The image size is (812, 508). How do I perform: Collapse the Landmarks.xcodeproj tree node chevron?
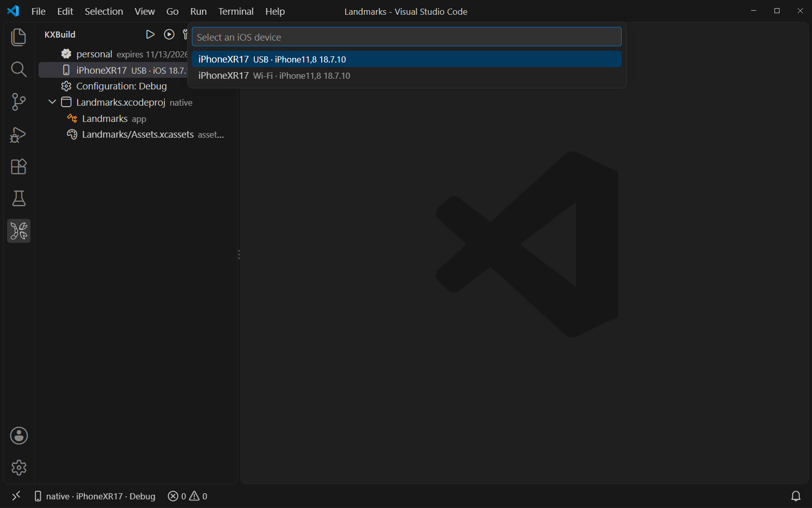click(x=52, y=102)
